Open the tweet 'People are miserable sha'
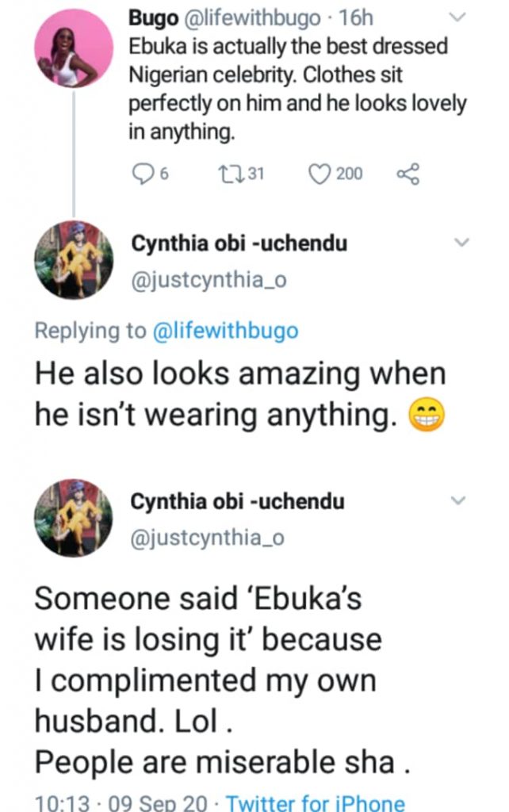Viewport: 509px width, 812px height. click(x=222, y=761)
